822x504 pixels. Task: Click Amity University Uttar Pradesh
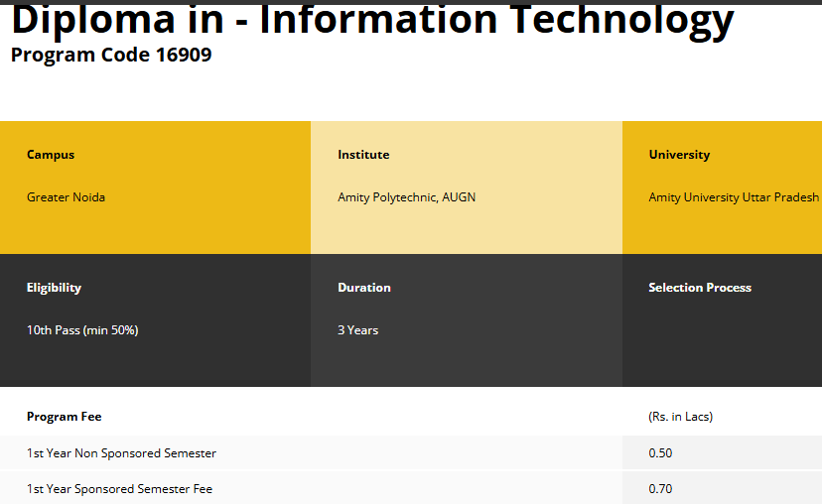(x=734, y=197)
